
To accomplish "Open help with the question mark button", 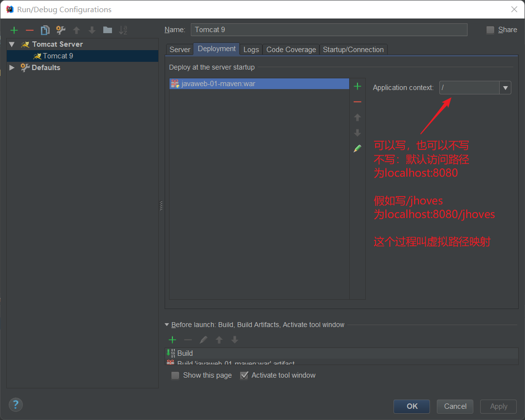I will 16,404.
